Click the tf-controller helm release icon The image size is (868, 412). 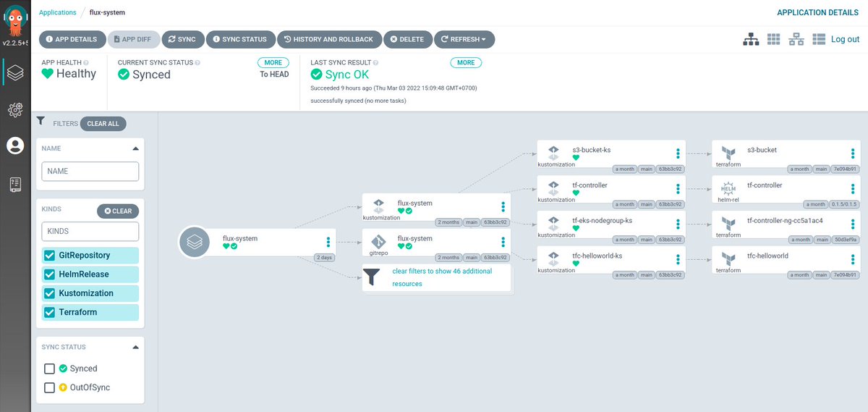click(728, 188)
